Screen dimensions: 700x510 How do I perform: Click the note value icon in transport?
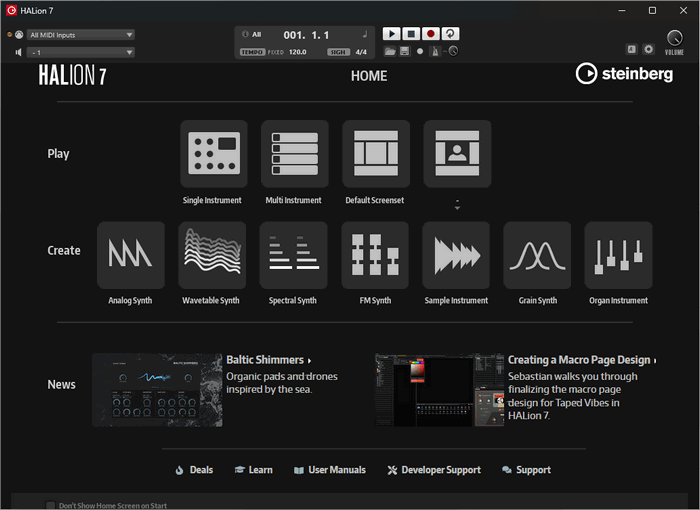[365, 34]
